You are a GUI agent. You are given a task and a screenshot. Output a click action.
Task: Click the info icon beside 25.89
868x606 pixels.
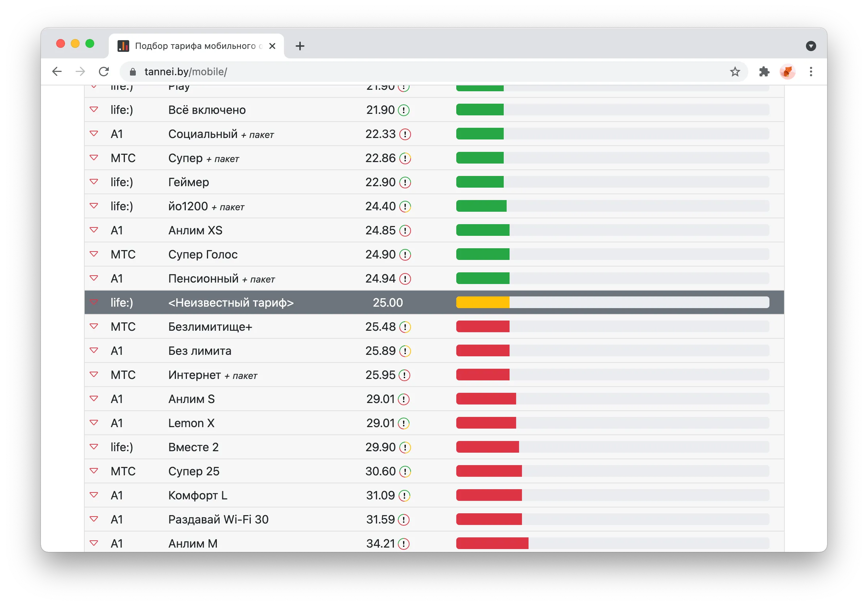405,351
